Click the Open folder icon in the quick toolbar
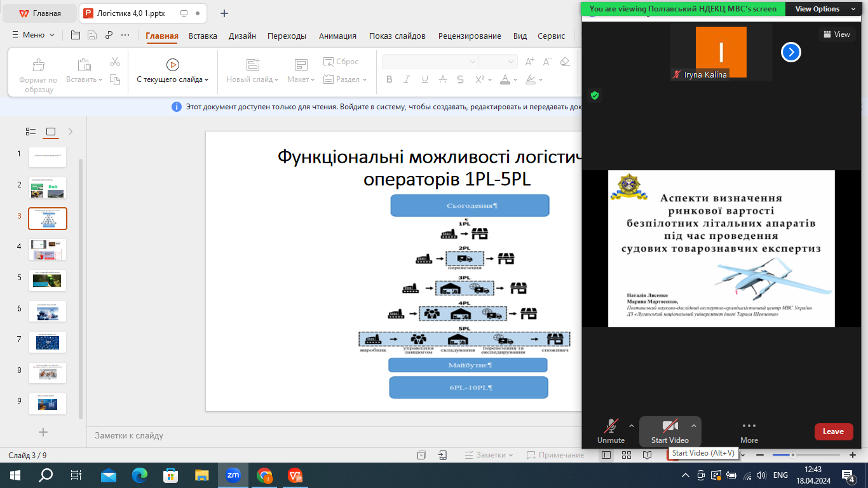Viewport: 868px width, 488px height. coord(76,35)
